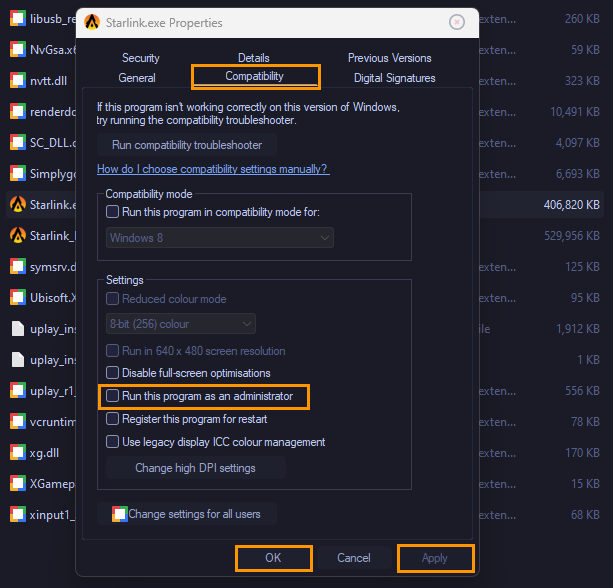
Task: Click Change settings for all users button
Action: 187,514
